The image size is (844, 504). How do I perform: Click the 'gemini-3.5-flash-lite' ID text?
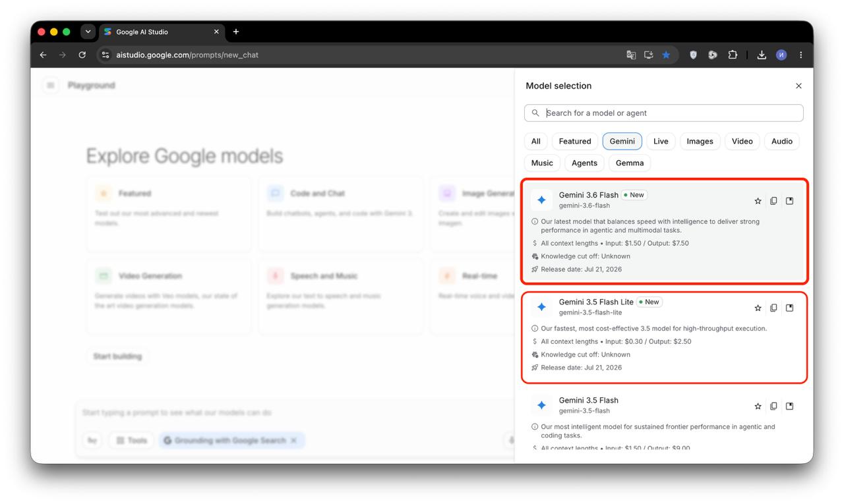click(x=590, y=312)
